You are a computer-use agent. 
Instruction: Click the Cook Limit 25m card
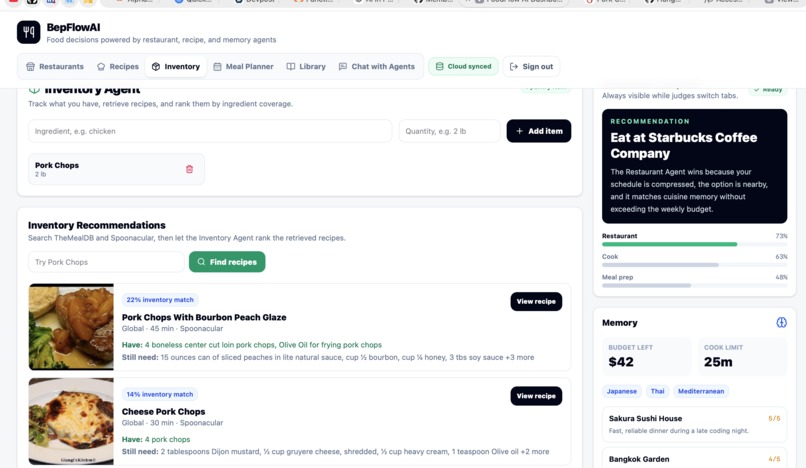742,356
